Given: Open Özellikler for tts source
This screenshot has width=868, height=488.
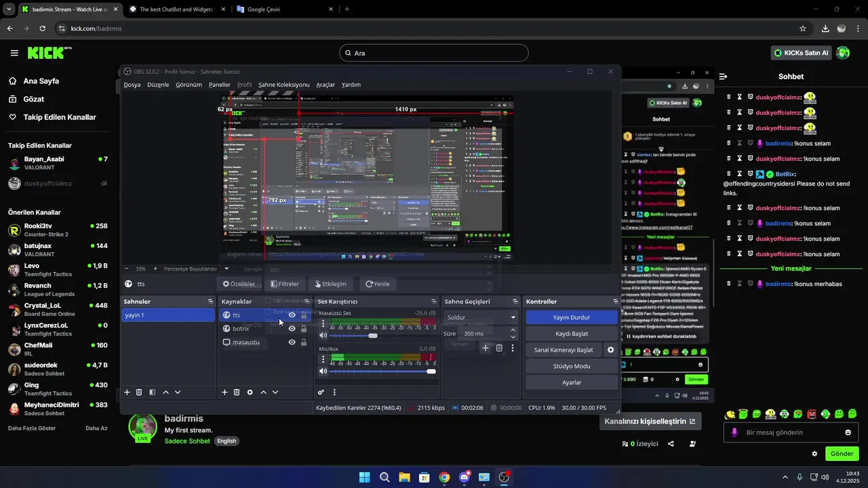Looking at the screenshot, I should [x=239, y=284].
